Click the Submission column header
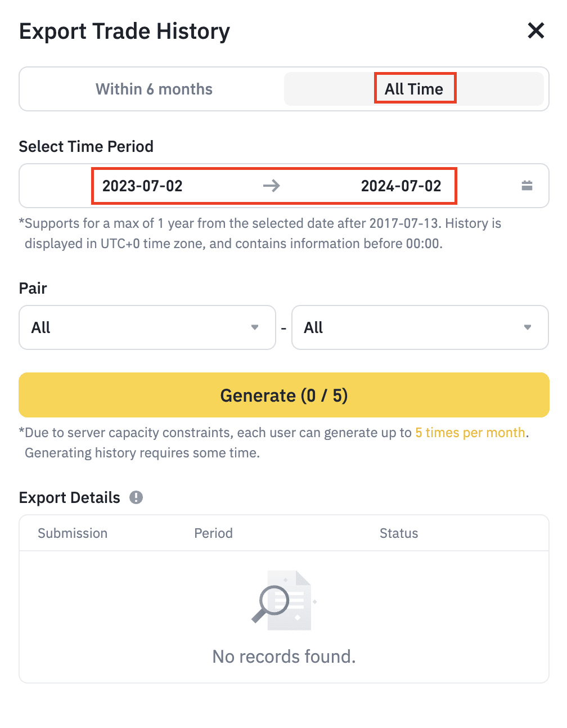The image size is (567, 728). 73,533
